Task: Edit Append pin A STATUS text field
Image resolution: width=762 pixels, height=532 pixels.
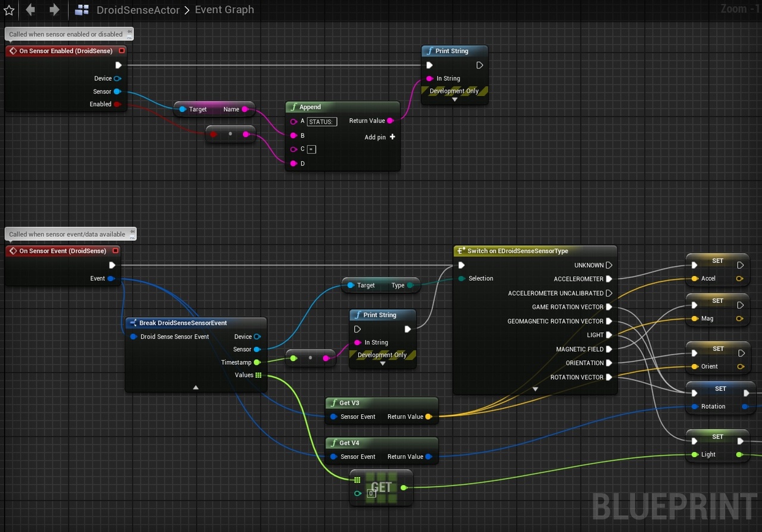Action: coord(322,121)
